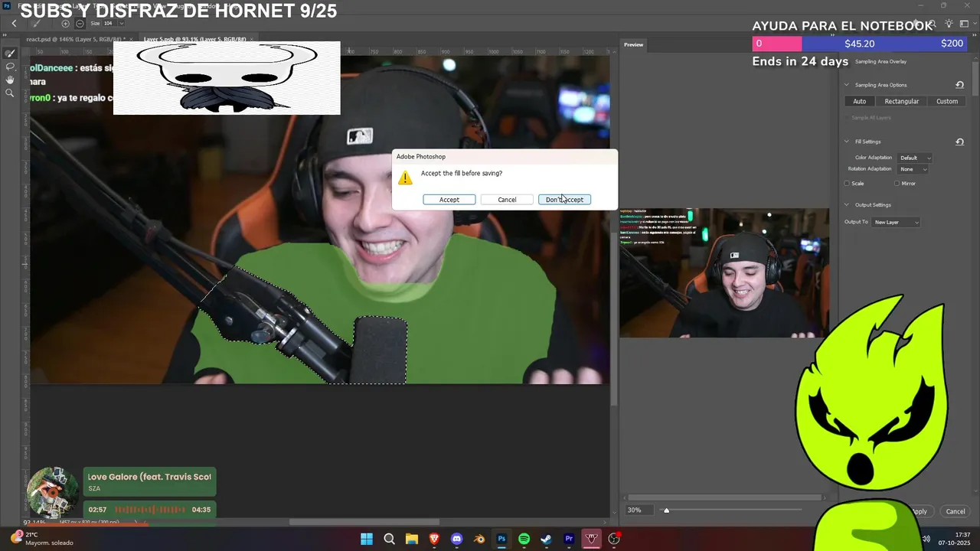Viewport: 980px width, 551px height.
Task: Click the back arrow in options bar
Action: (14, 24)
